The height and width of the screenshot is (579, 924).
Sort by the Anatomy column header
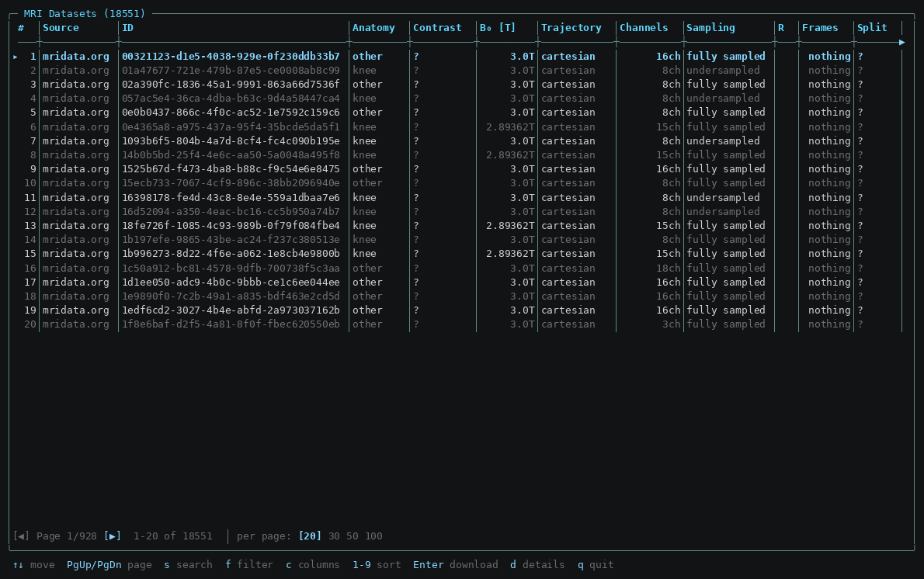point(373,28)
